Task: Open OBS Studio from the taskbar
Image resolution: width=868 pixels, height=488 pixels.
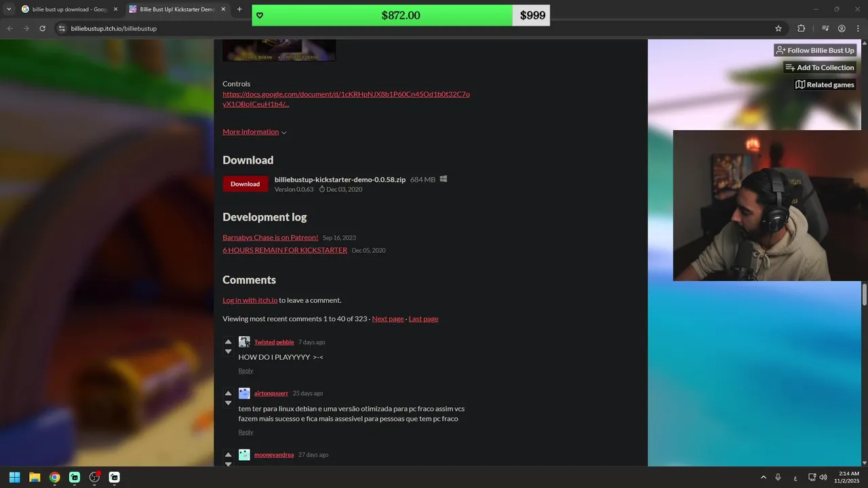Action: [94, 477]
